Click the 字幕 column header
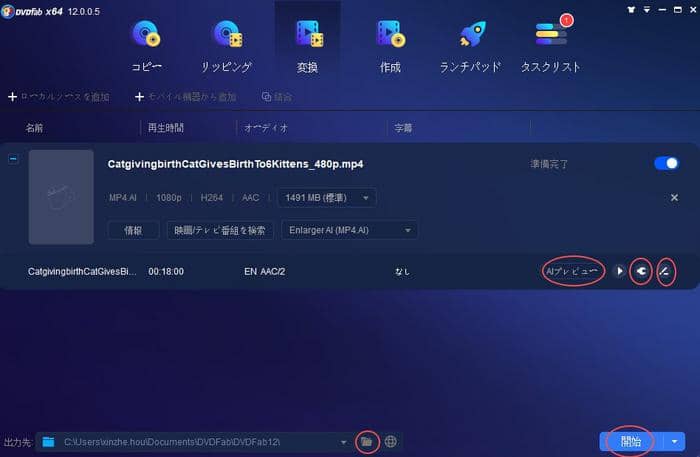This screenshot has height=457, width=700. pos(403,129)
